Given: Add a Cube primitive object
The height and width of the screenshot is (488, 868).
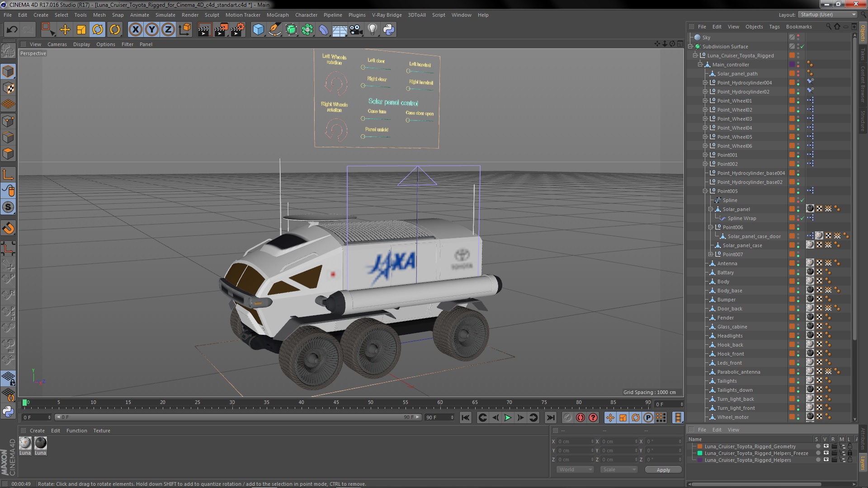Looking at the screenshot, I should [x=258, y=30].
